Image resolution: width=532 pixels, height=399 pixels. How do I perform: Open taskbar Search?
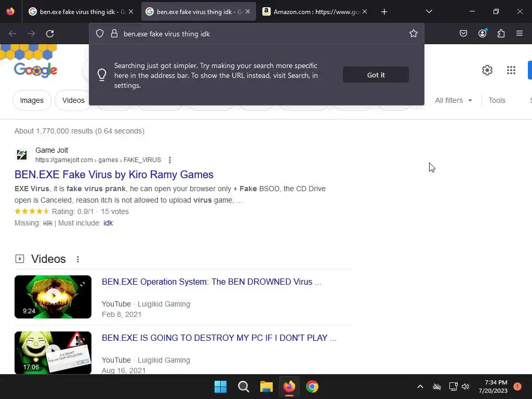[x=243, y=387]
